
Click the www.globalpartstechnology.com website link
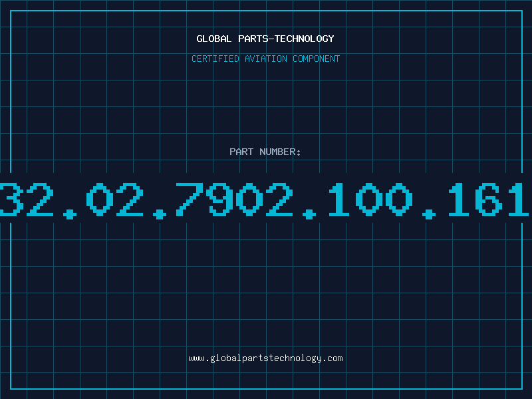click(265, 358)
